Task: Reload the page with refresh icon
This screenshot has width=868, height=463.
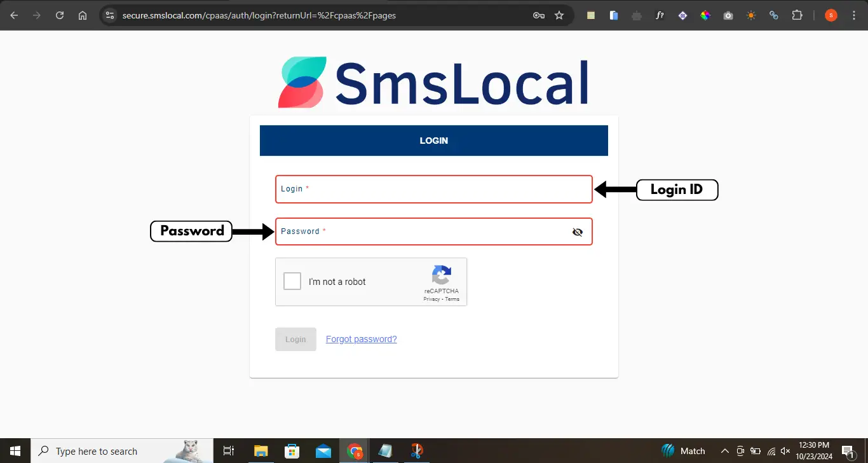Action: (x=60, y=15)
